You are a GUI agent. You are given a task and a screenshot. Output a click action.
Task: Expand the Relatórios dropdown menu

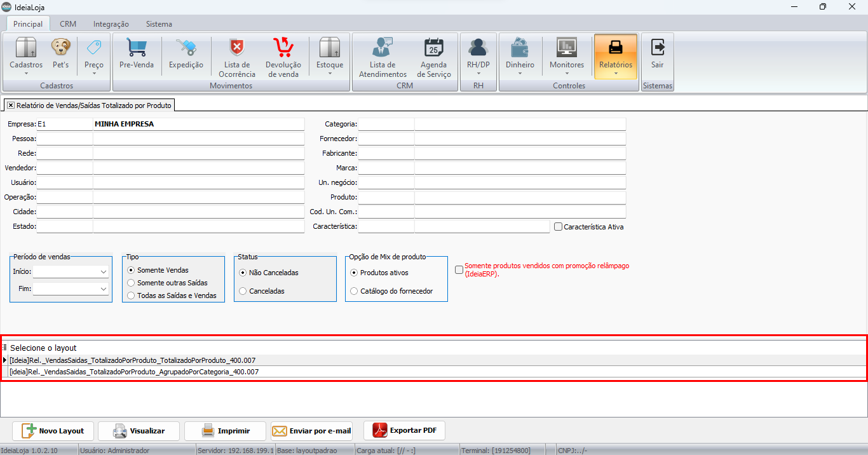click(616, 73)
